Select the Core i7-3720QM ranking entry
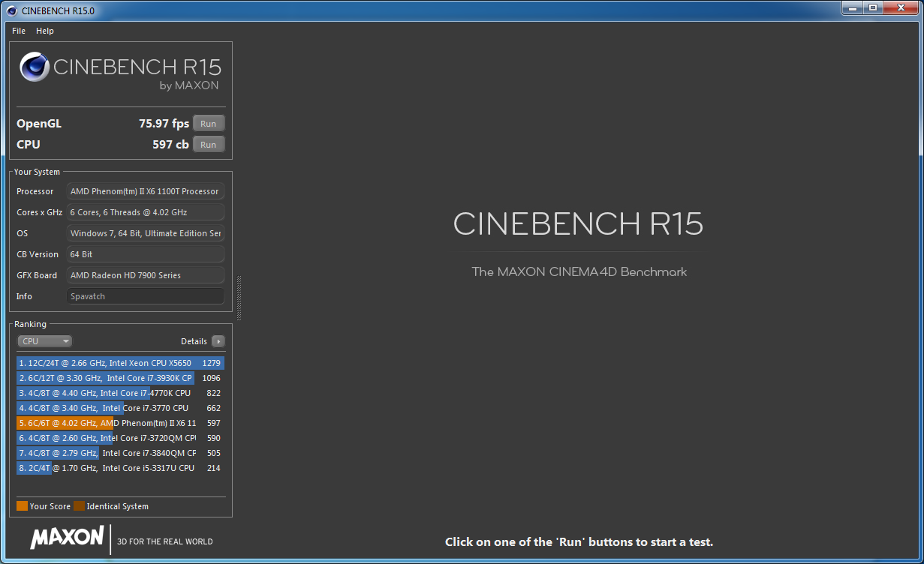 (x=120, y=438)
